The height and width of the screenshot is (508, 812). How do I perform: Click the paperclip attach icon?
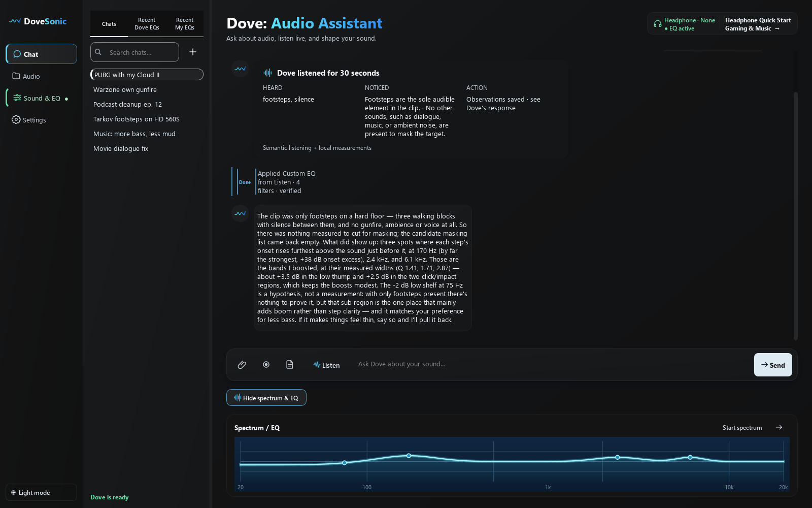click(x=242, y=365)
